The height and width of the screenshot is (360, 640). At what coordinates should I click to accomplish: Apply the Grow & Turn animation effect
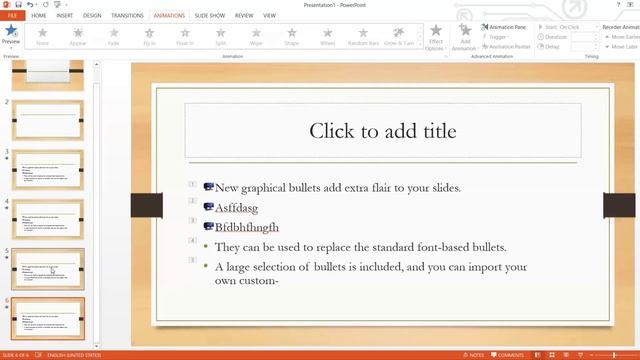point(399,36)
